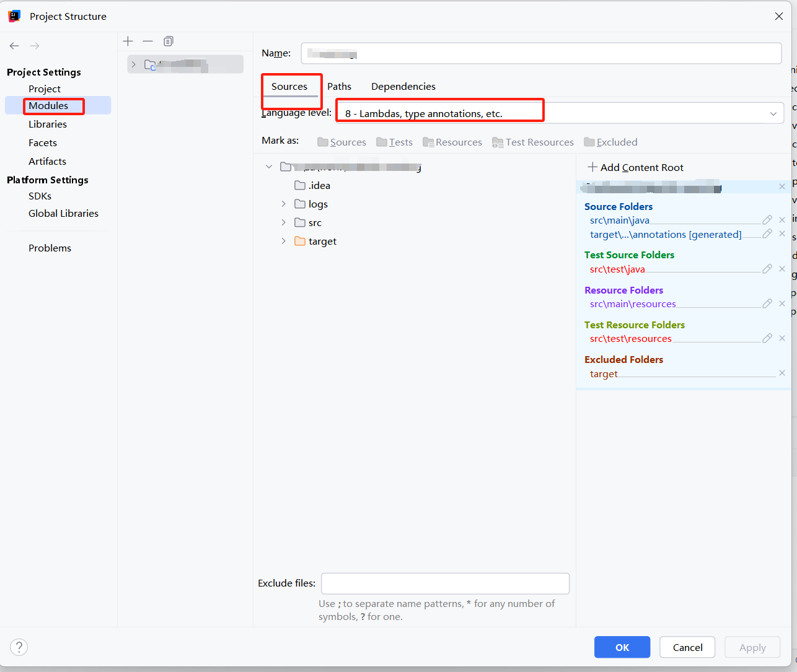Viewport: 797px width, 672px height.
Task: Open Project settings page
Action: click(45, 89)
